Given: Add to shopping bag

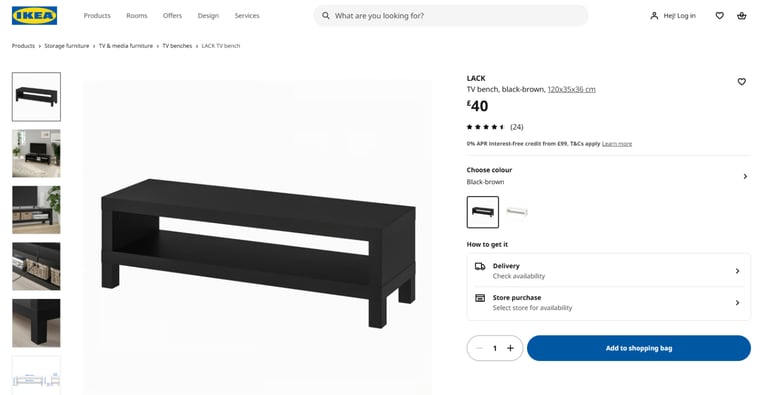Looking at the screenshot, I should (639, 348).
